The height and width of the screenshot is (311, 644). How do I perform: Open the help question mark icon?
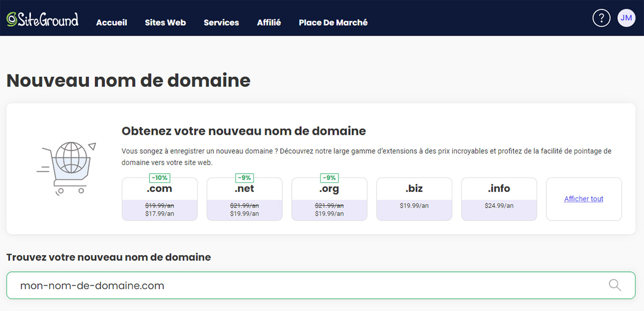601,18
